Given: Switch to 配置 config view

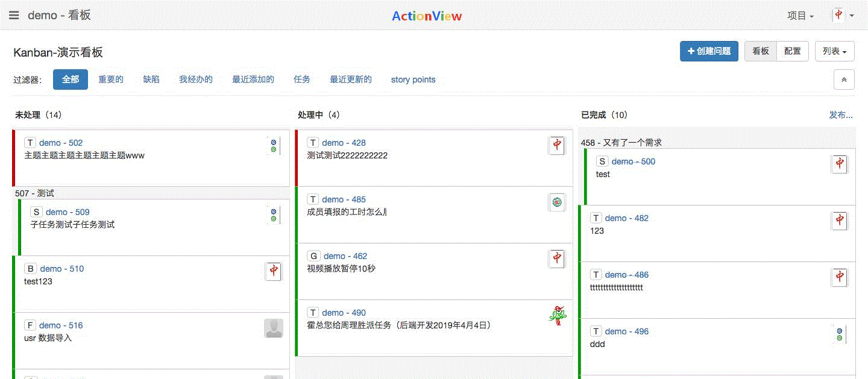Looking at the screenshot, I should pos(793,51).
